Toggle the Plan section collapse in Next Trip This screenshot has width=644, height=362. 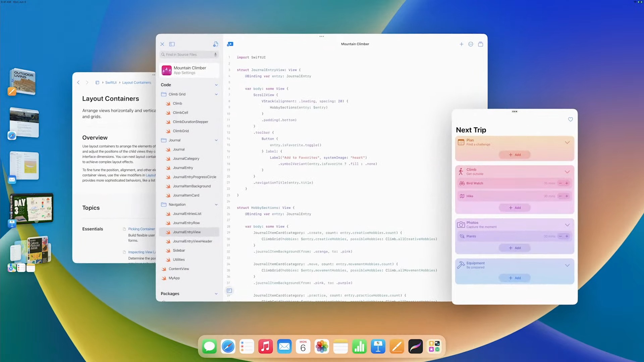pos(568,142)
